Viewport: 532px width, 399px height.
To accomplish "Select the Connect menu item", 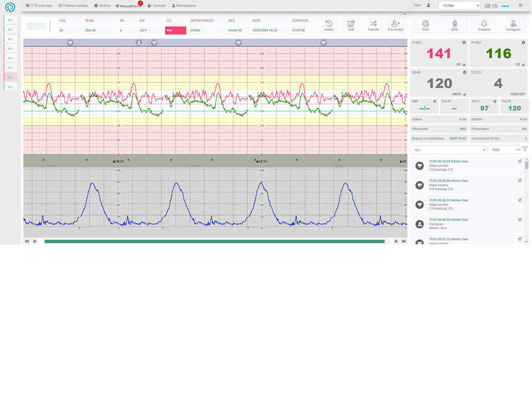I will 156,6.
